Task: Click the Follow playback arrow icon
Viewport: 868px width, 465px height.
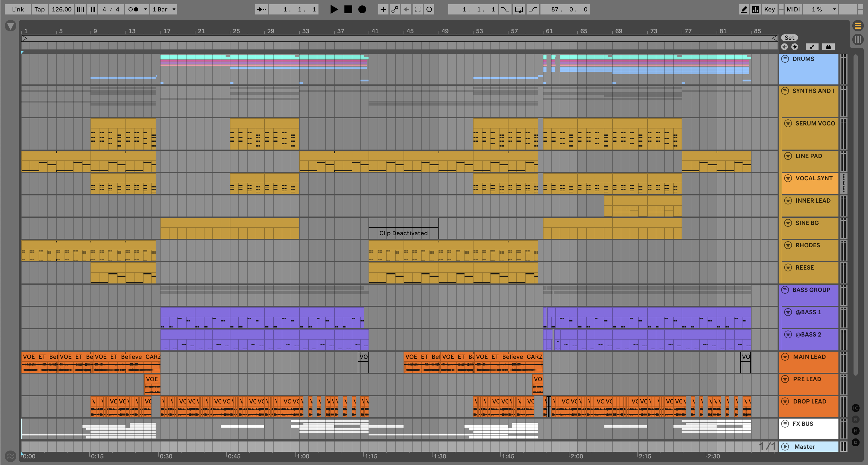Action: (x=261, y=9)
